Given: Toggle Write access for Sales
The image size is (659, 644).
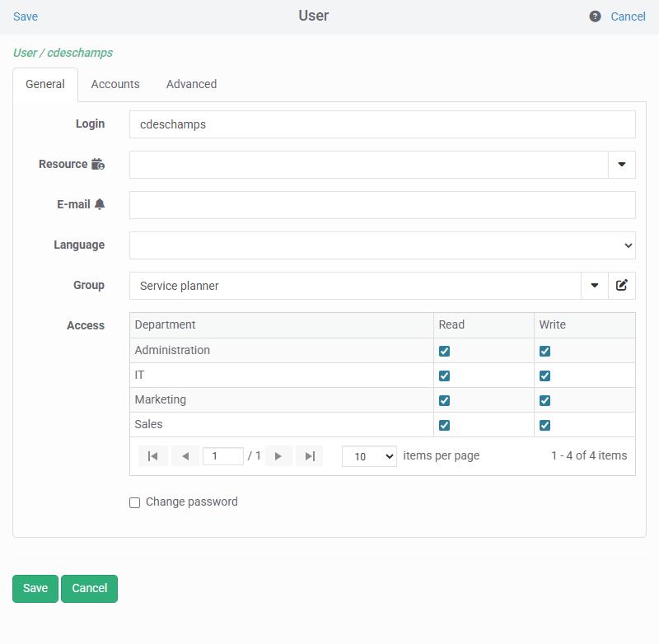Looking at the screenshot, I should (x=544, y=425).
